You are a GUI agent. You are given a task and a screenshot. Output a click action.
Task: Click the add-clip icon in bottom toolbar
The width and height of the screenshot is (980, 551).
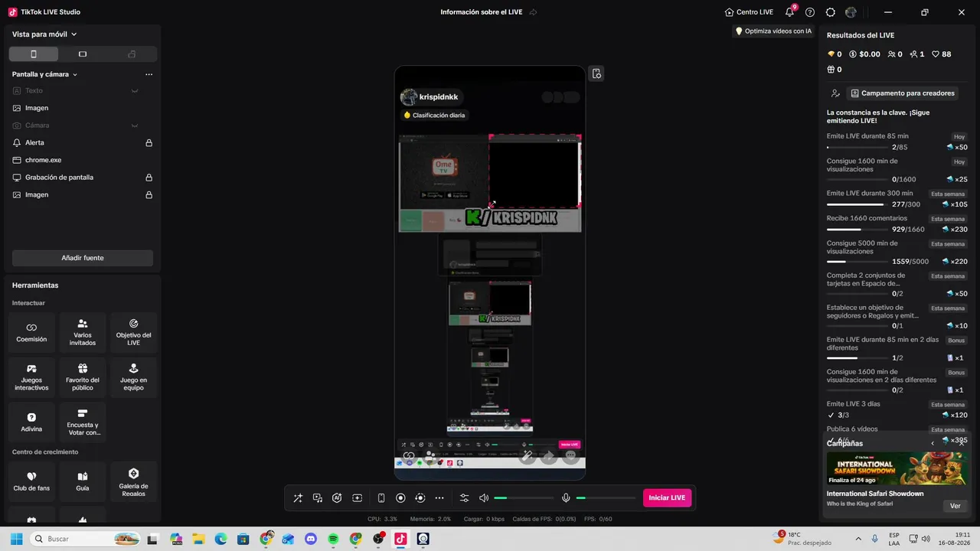[x=357, y=498]
